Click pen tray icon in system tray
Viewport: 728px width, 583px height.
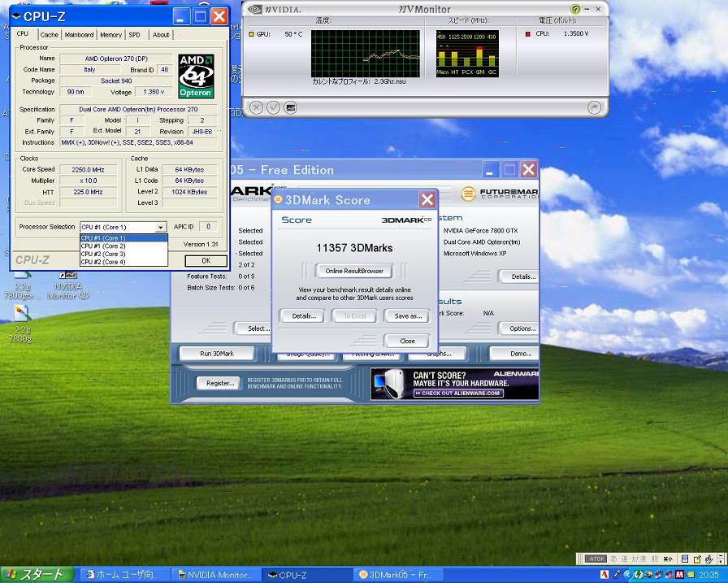pos(617,575)
